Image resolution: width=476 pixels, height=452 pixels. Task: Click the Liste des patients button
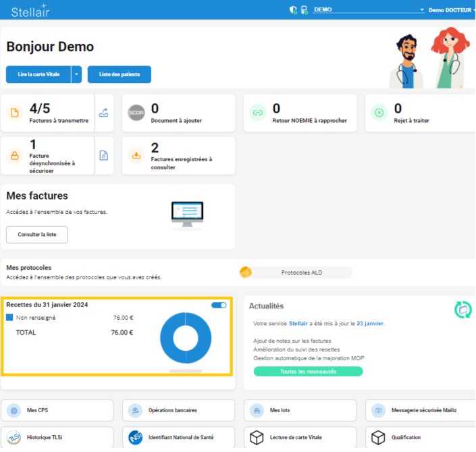119,74
